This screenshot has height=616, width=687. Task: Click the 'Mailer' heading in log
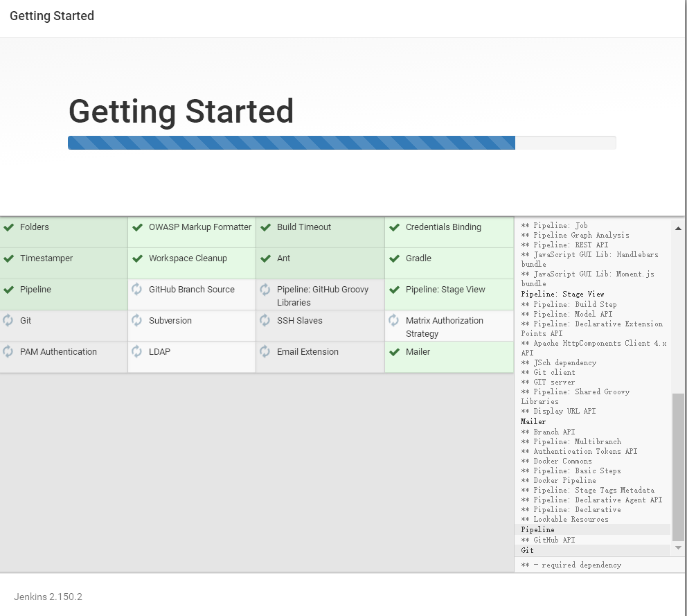coord(533,421)
